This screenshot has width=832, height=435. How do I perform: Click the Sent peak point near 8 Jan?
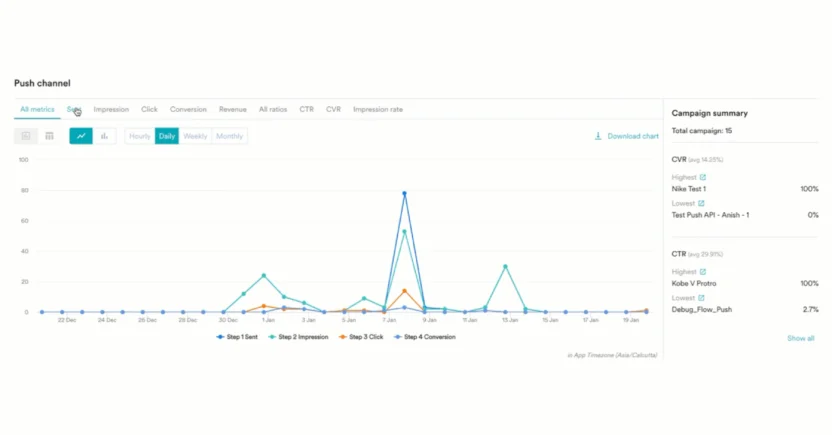point(404,194)
